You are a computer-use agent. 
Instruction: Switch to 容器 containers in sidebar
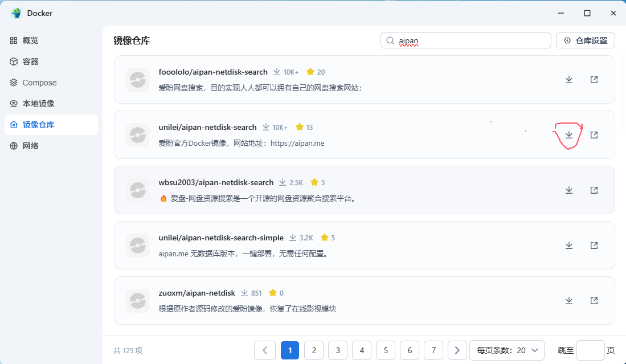tap(31, 62)
